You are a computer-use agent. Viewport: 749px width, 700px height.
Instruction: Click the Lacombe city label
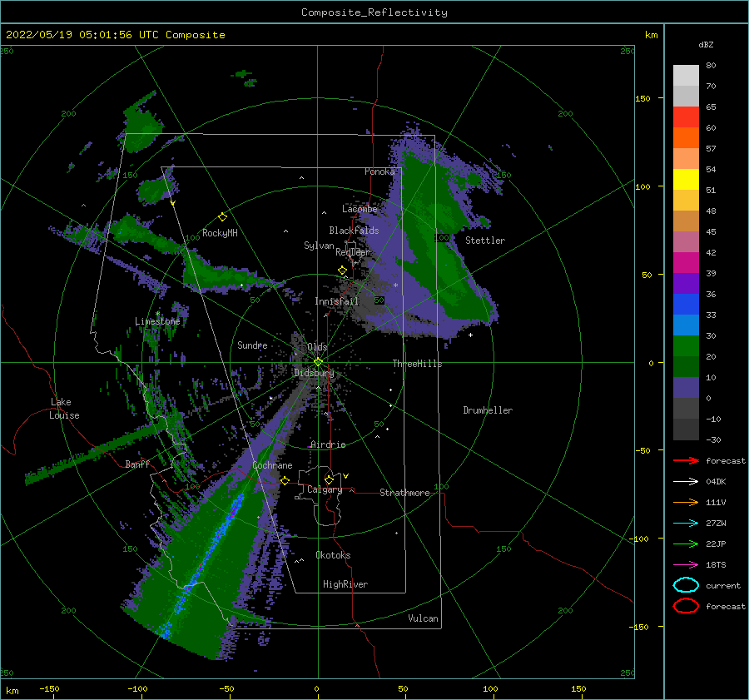point(360,209)
